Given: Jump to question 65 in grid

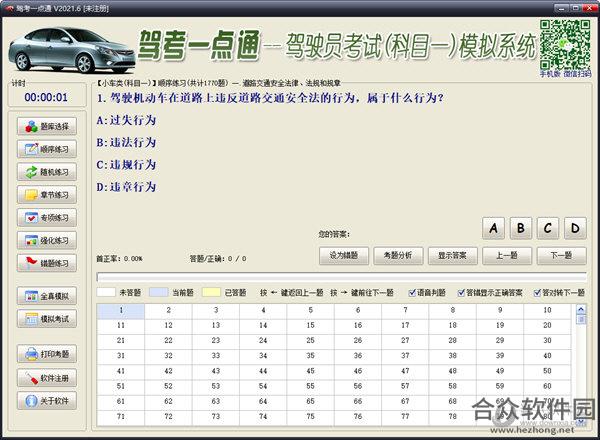Looking at the screenshot, I should coord(310,401).
